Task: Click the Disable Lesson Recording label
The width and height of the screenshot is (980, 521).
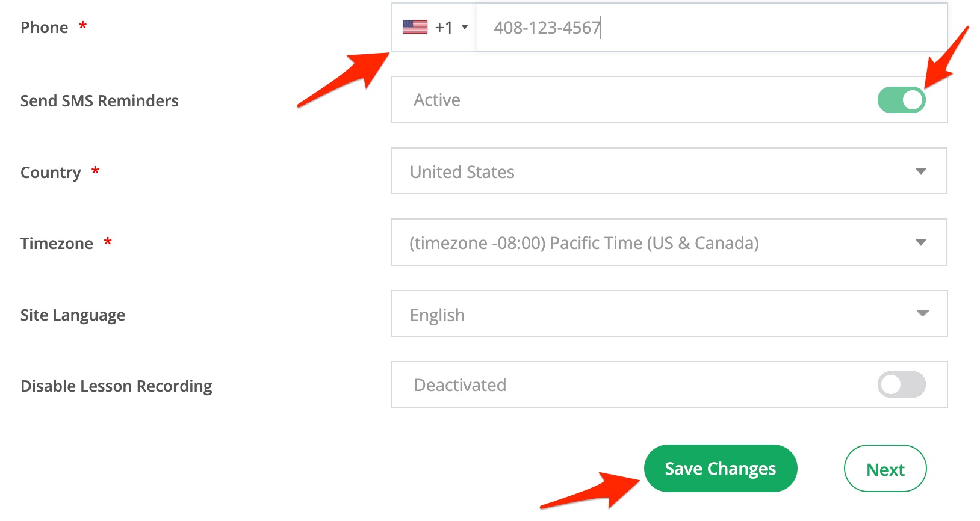Action: [116, 386]
